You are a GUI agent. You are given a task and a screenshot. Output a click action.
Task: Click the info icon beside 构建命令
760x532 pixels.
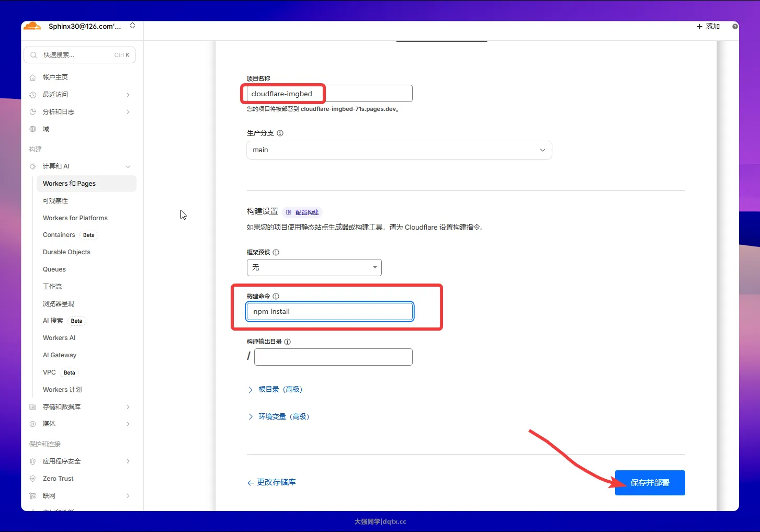coord(276,296)
